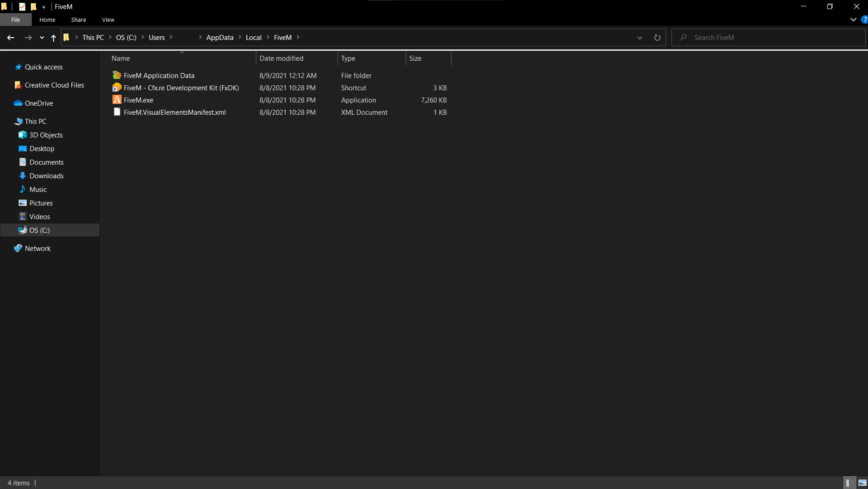Click the folder icon in address bar
Image resolution: width=868 pixels, height=489 pixels.
click(66, 38)
